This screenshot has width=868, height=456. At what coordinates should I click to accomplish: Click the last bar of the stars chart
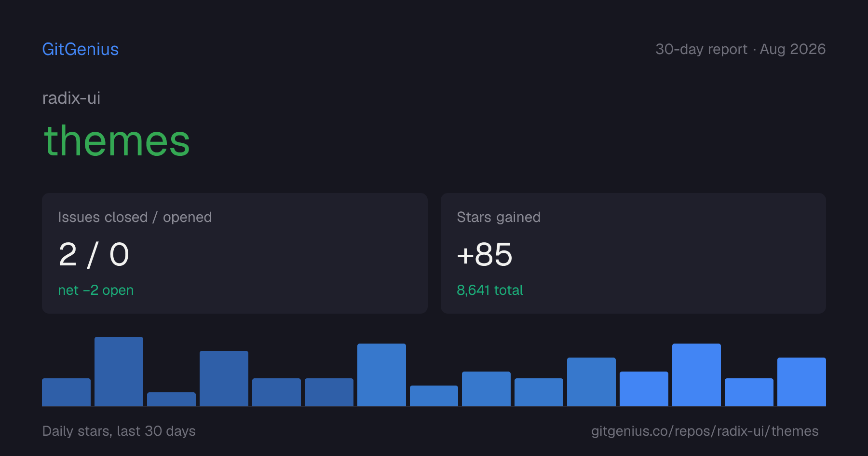pos(801,382)
